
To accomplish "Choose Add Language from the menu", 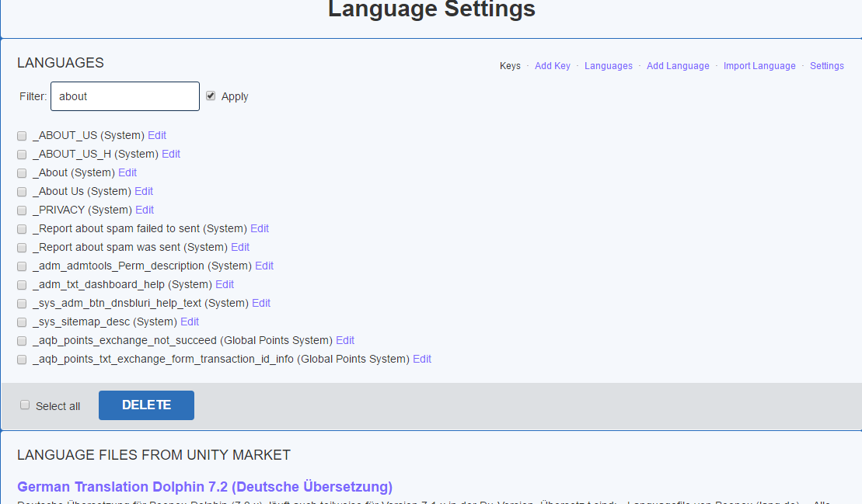I will click(x=678, y=66).
